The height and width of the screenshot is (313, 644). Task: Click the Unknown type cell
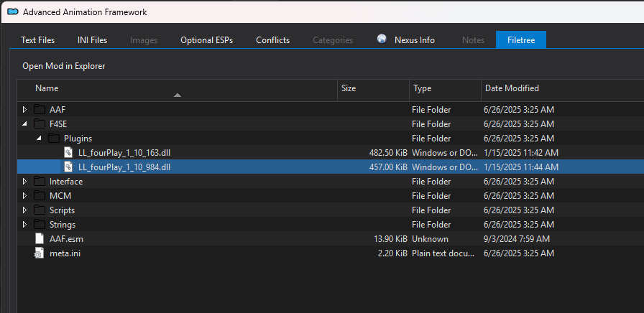click(x=430, y=239)
